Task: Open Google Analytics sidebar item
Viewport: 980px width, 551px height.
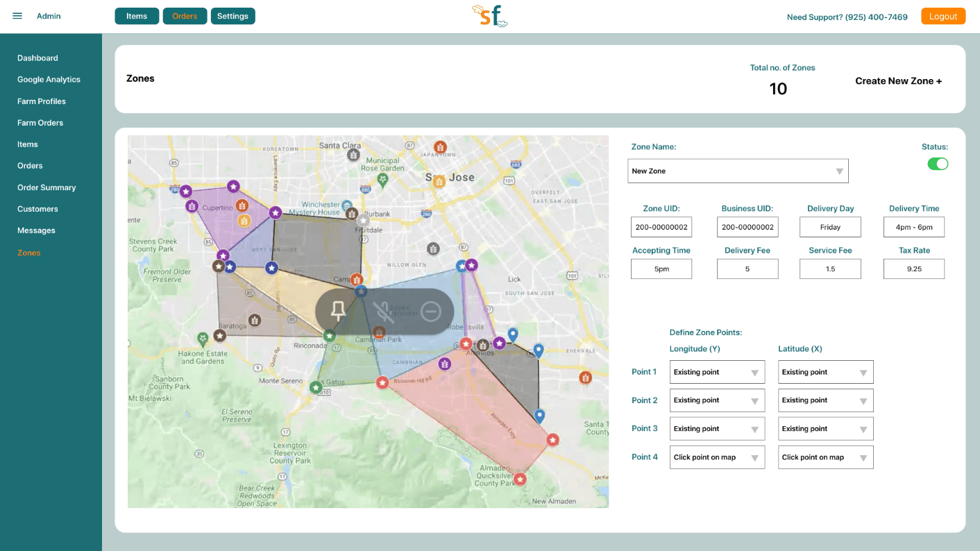Action: tap(49, 80)
